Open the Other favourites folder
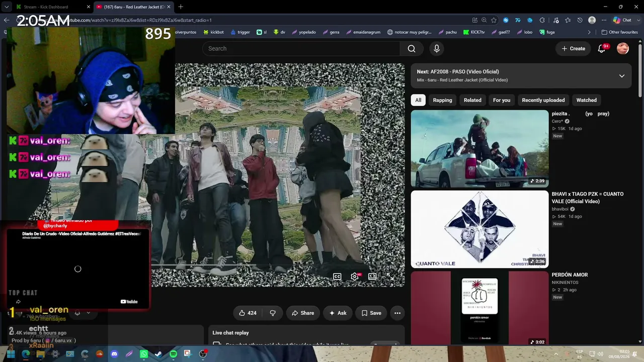This screenshot has width=644, height=362. pos(619,32)
